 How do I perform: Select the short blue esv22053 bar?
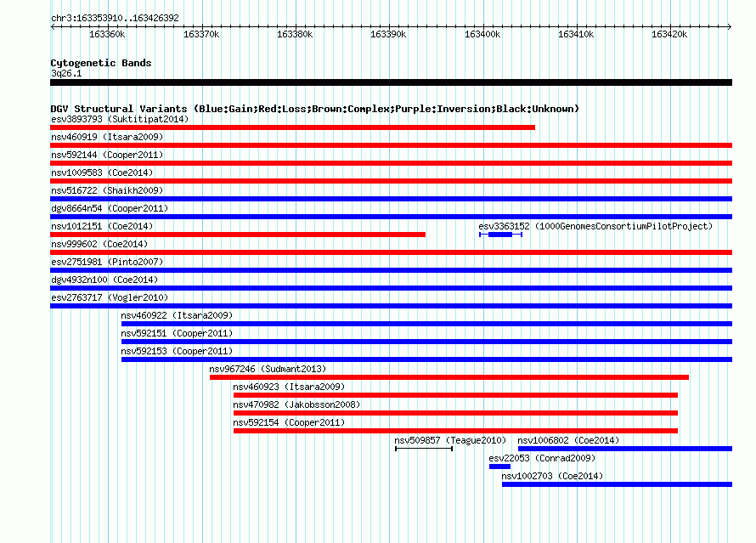pyautogui.click(x=499, y=467)
